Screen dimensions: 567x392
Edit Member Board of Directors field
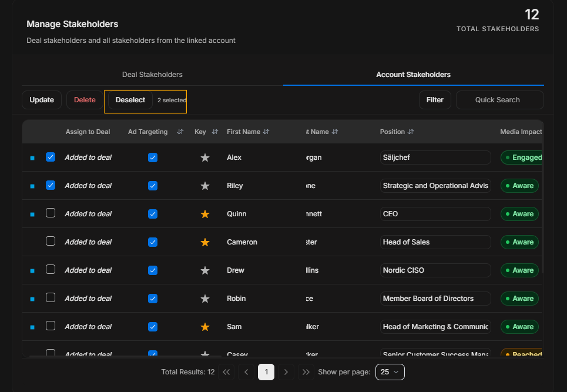(x=435, y=299)
